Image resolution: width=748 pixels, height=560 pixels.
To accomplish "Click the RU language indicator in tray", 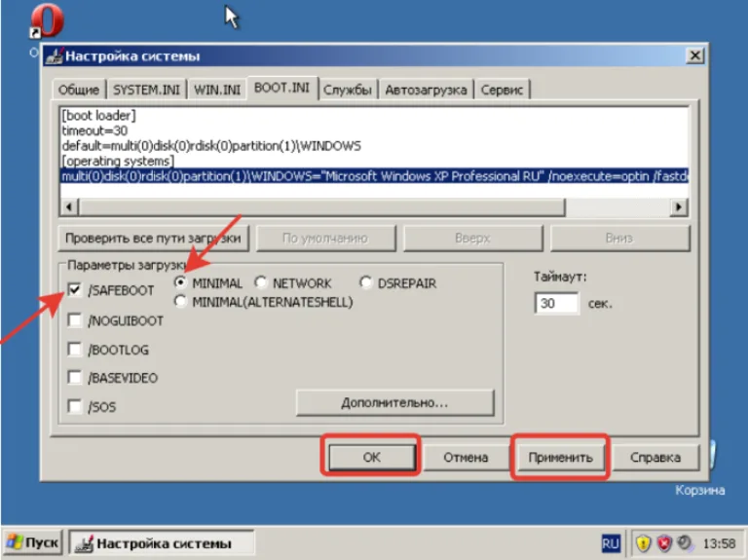I will [610, 543].
